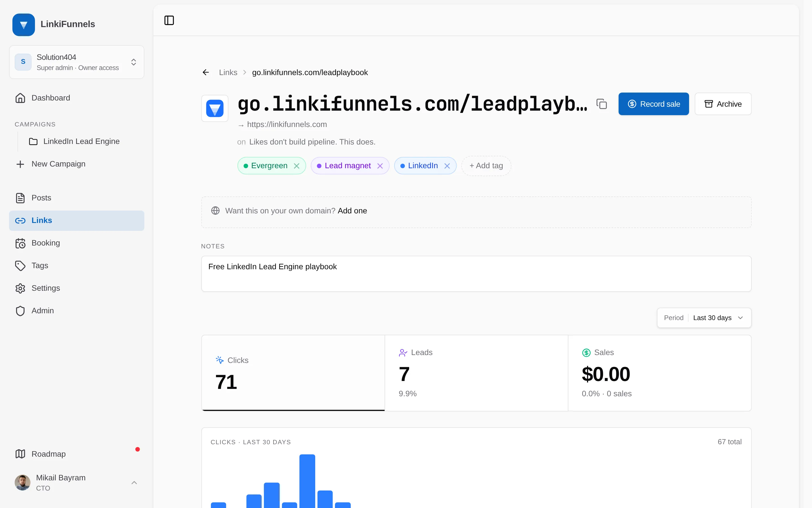Screen dimensions: 812x508
Task: Create a New Campaign
Action: point(77,164)
